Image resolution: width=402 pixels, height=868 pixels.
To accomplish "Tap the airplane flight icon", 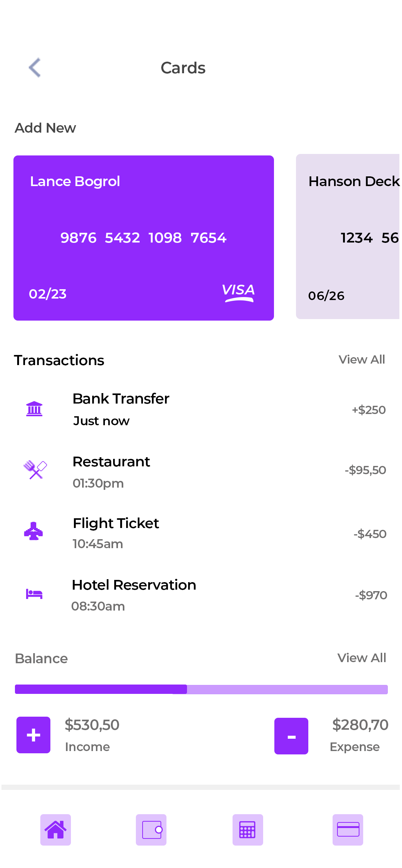I will [34, 531].
